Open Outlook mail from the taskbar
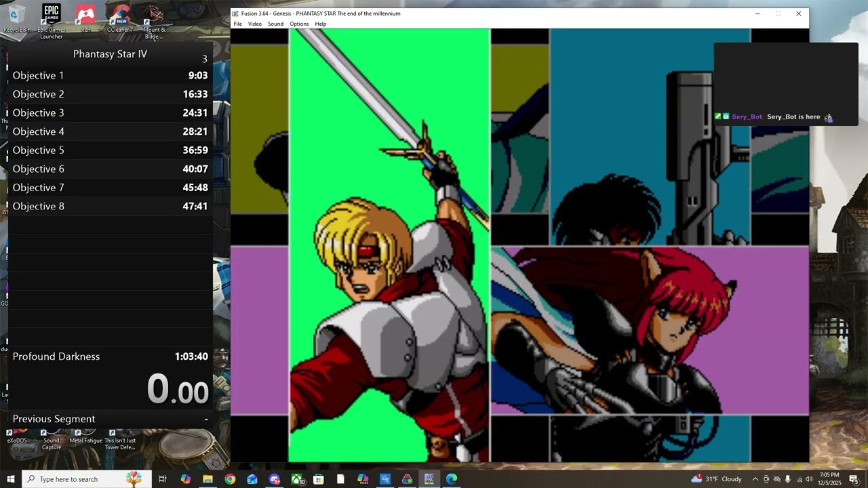Screen dimensions: 868x488 coord(252,479)
